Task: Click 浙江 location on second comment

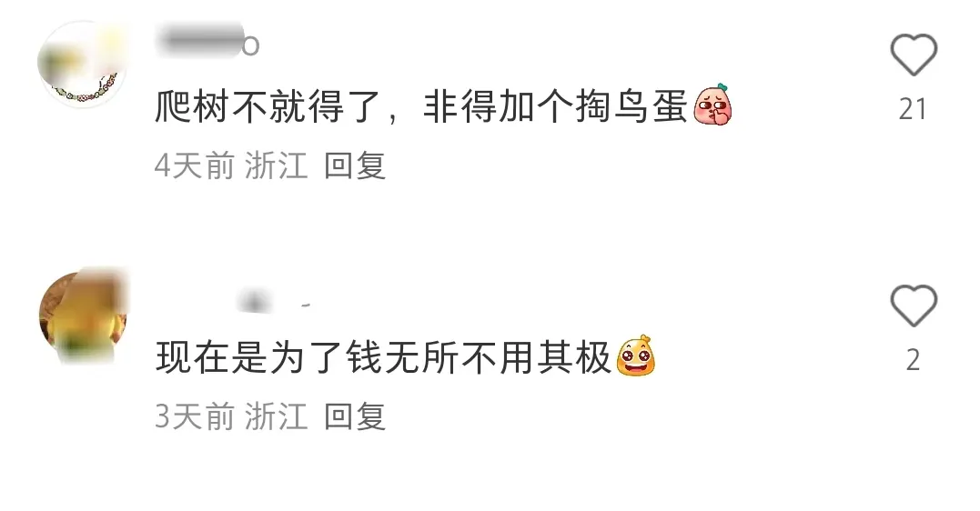Action: (277, 416)
